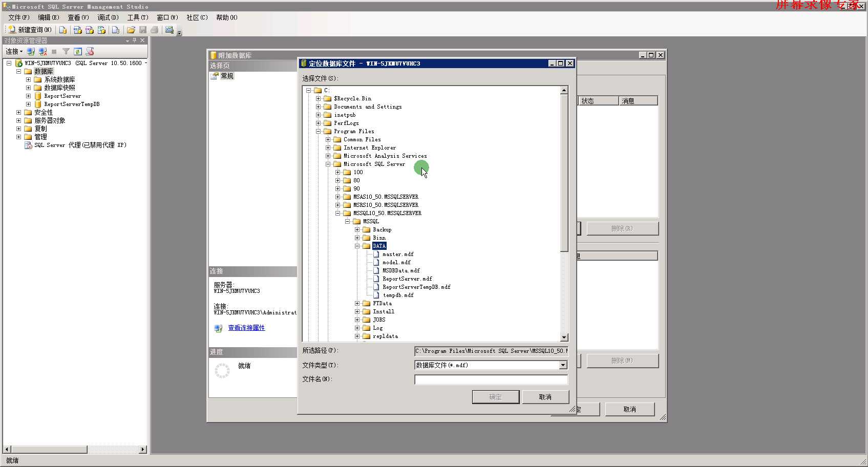Open the 帮助 menu
Screen dimensions: 868x467
click(227, 17)
